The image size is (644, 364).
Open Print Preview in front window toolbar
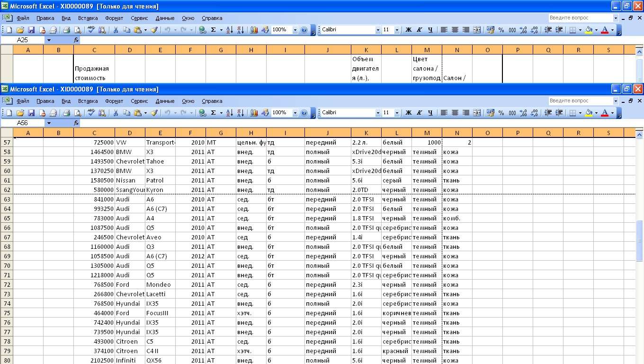tap(77, 113)
